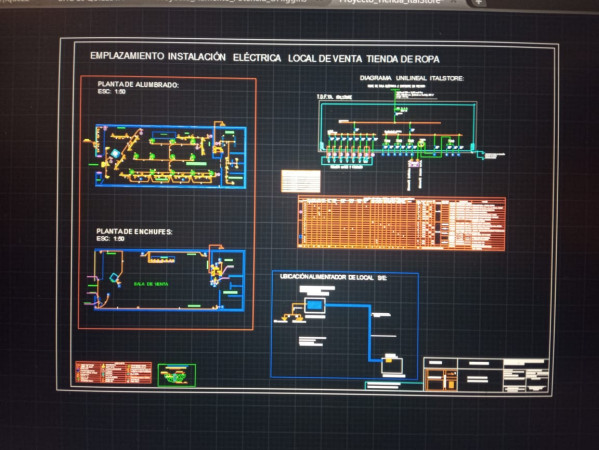Select the UBICACIÓN ALIMENTADOR DE LOCAL S/E heading

(333, 277)
